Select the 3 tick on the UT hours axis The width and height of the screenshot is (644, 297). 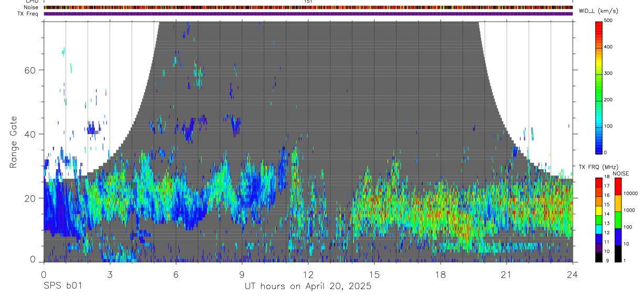point(110,274)
